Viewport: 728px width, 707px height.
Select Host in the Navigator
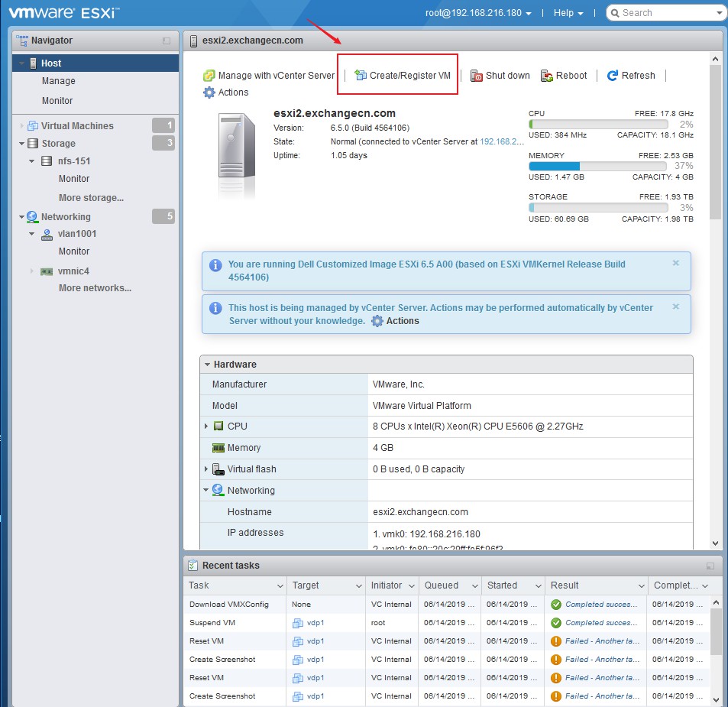pos(95,63)
